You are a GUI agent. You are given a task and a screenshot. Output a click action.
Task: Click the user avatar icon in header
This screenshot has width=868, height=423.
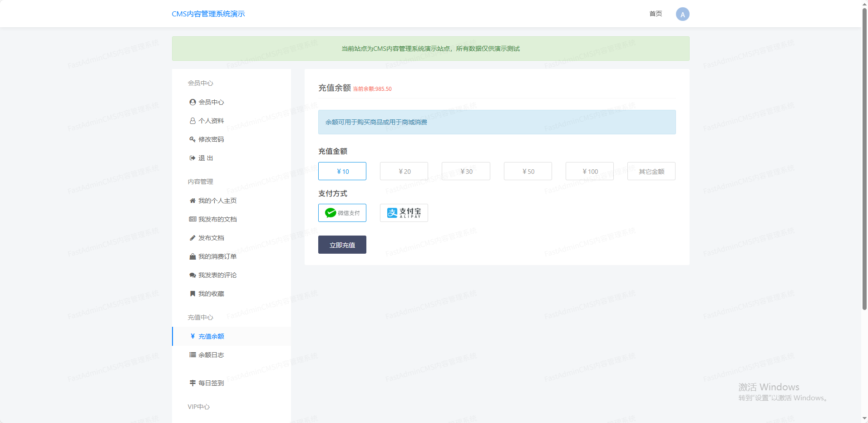tap(682, 14)
